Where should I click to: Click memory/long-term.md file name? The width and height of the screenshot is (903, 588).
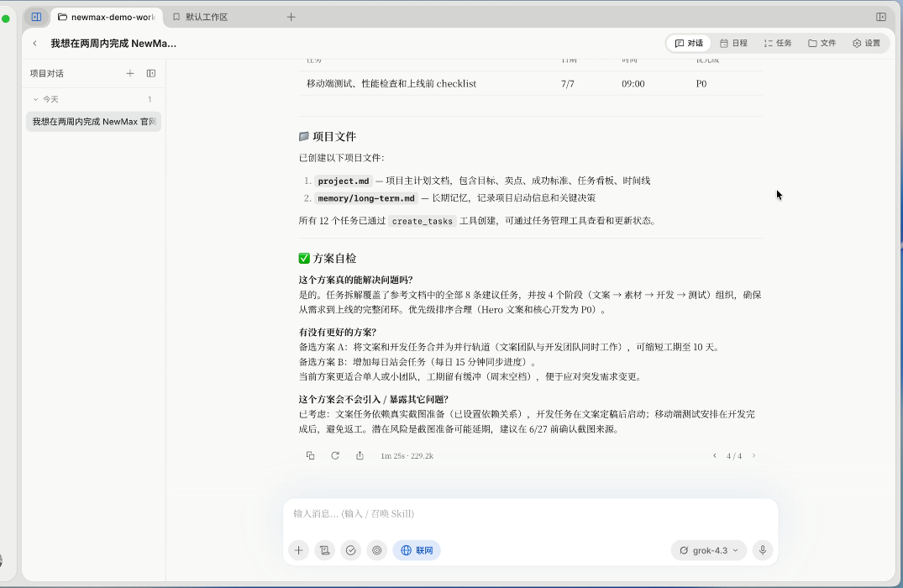[x=366, y=198]
